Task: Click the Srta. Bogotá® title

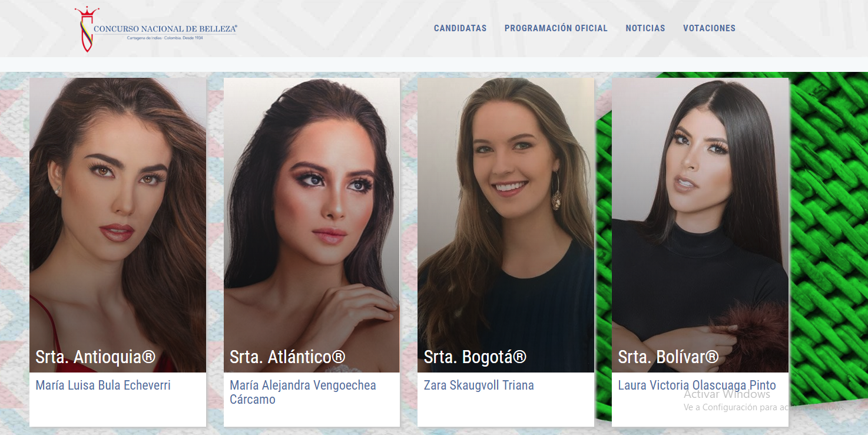Action: pos(475,357)
